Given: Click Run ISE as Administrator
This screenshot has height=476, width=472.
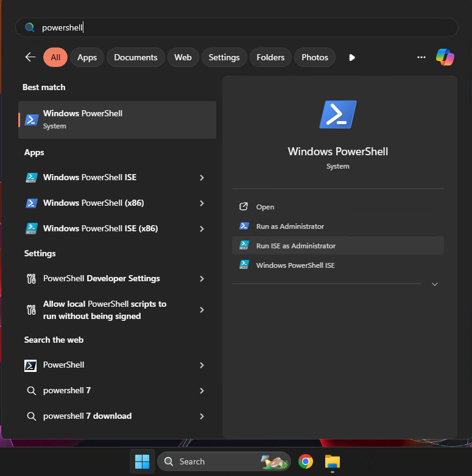Looking at the screenshot, I should coord(295,246).
